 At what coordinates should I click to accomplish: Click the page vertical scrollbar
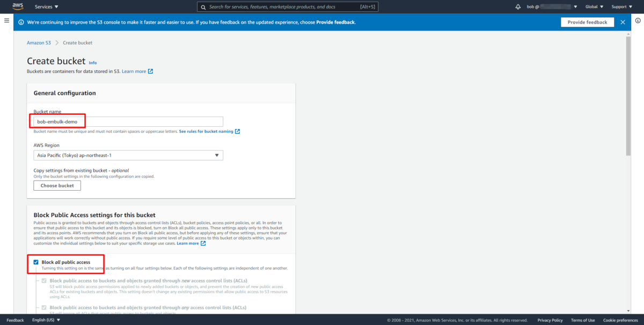(x=628, y=97)
